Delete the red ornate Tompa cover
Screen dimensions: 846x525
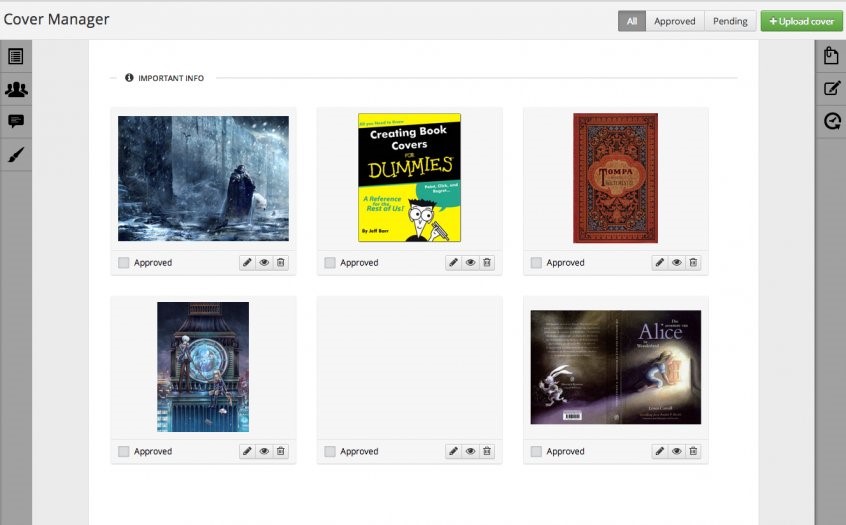coord(693,263)
